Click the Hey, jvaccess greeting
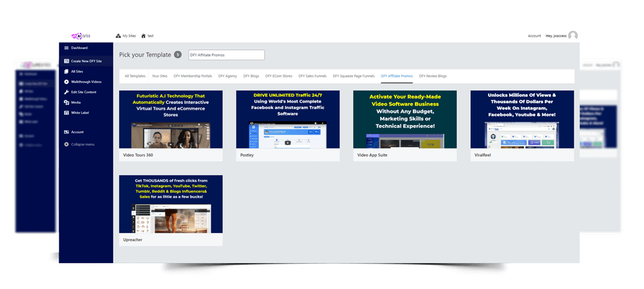 click(x=556, y=36)
